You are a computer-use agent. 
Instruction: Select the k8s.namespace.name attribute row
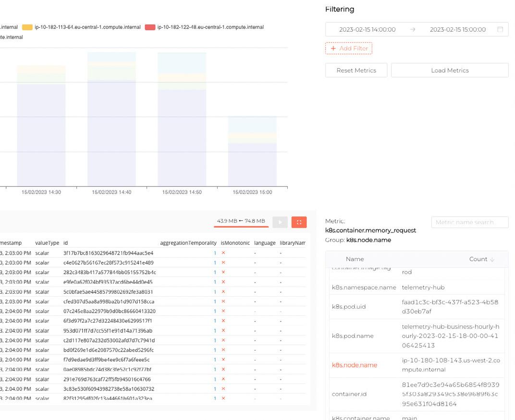(364, 288)
